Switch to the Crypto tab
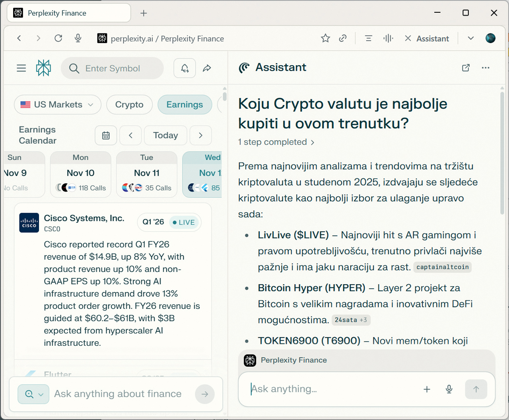Viewport: 509px width, 420px height. [129, 105]
